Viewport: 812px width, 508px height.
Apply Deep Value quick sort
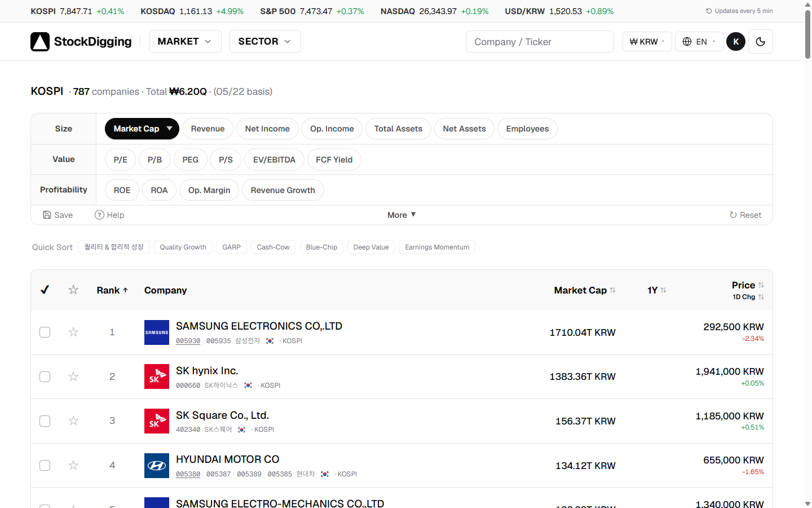[x=371, y=247]
